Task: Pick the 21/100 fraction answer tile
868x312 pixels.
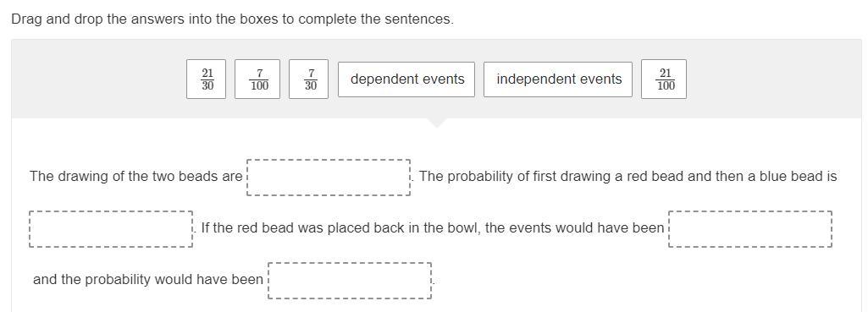Action: coord(664,79)
